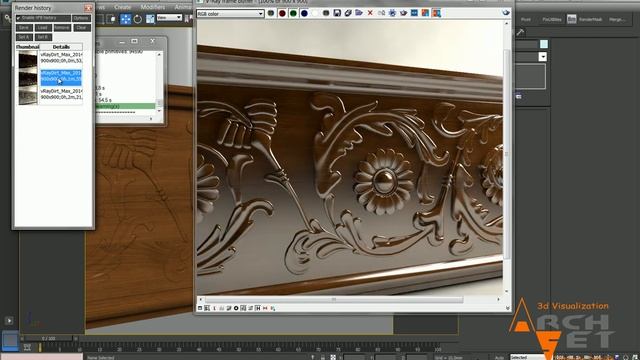Click the window/crossing selection icon
This screenshot has height=360, width=640.
pyautogui.click(x=112, y=19)
